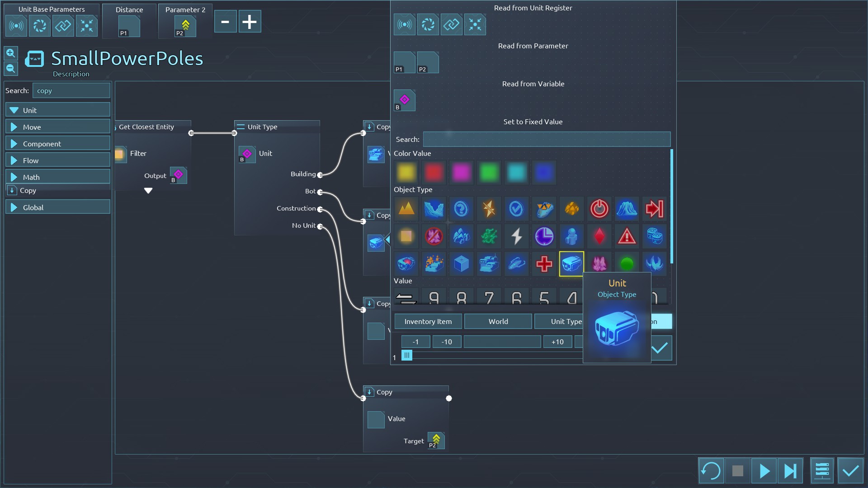Pick the red cross health object type
The width and height of the screenshot is (868, 488).
click(544, 263)
